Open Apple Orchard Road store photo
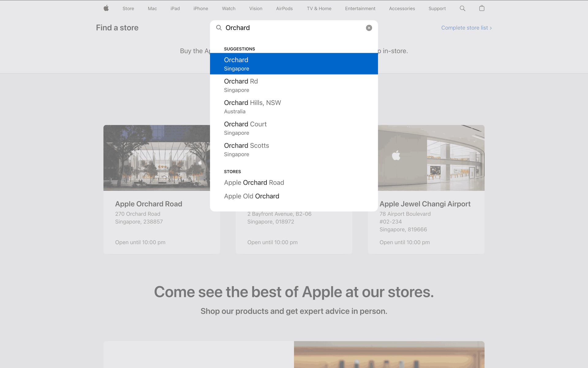The width and height of the screenshot is (588, 368). coord(157,158)
